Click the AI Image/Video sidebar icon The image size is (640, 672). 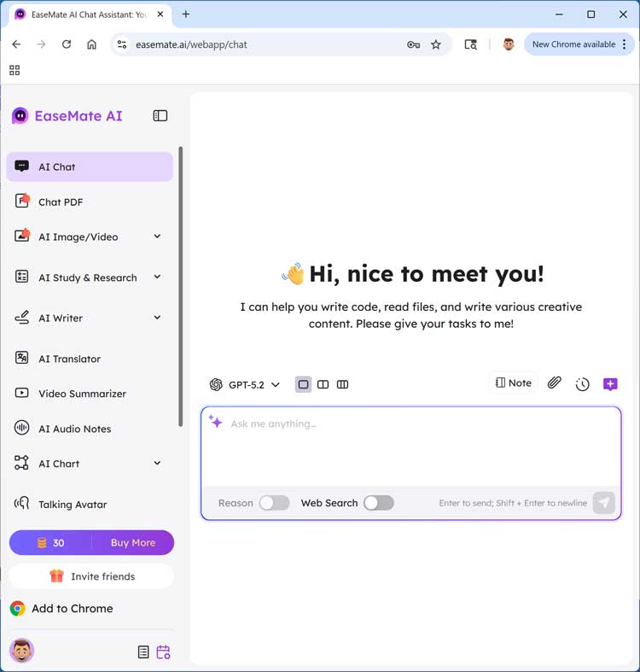(x=22, y=236)
